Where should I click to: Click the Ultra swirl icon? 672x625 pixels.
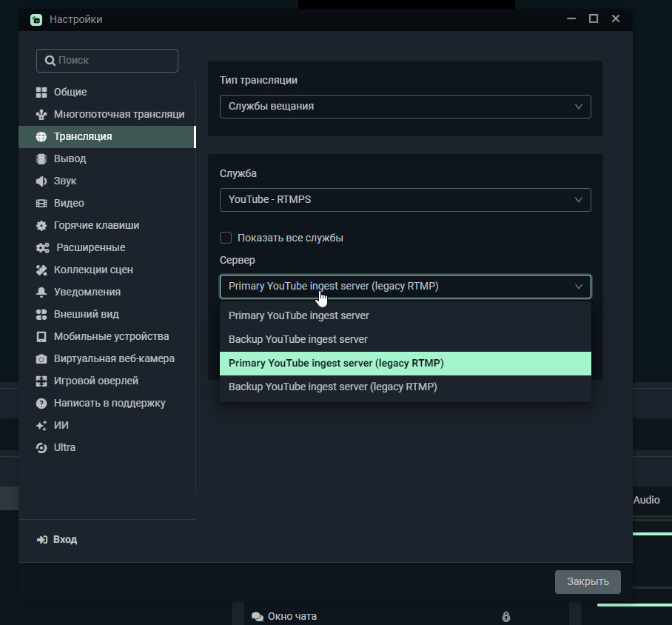41,448
